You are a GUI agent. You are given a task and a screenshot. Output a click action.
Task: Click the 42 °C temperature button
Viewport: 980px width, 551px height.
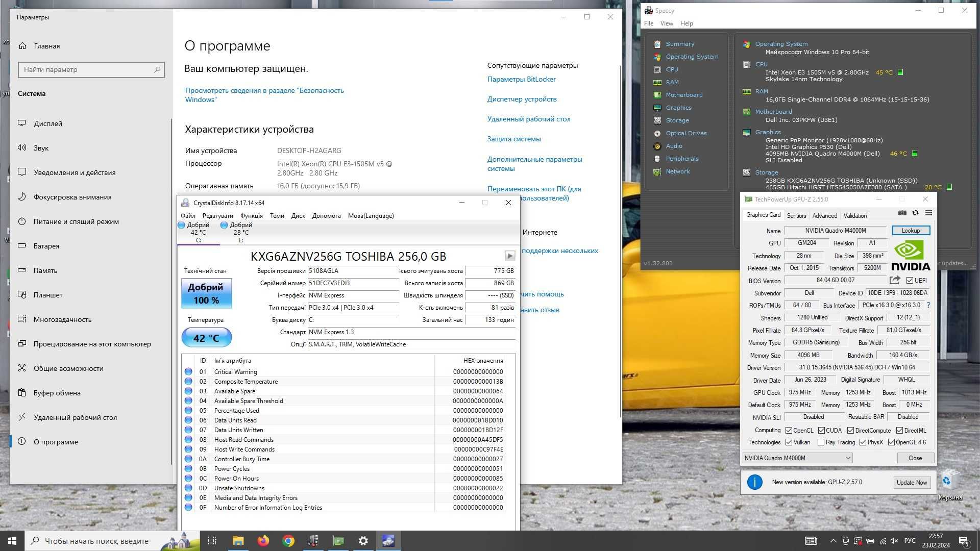206,338
